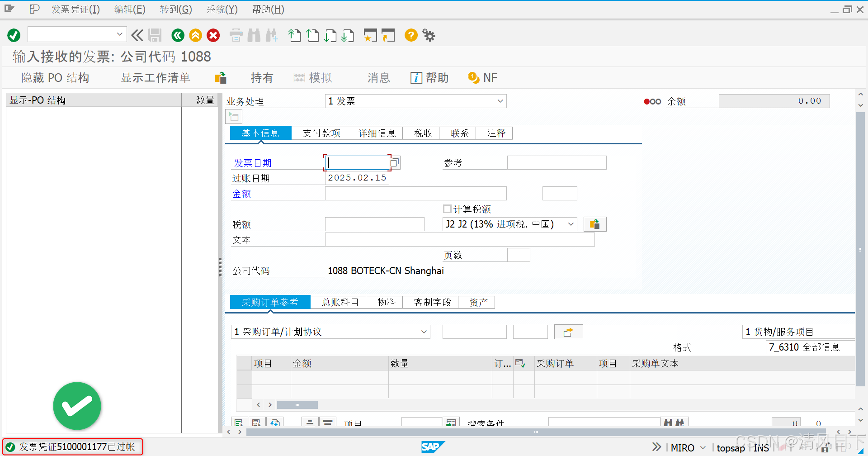Image resolution: width=868 pixels, height=456 pixels.
Task: Click the 发票日期 input field
Action: coord(357,162)
